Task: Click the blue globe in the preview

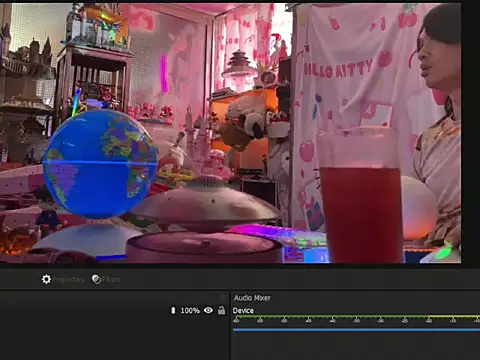Action: pyautogui.click(x=100, y=163)
